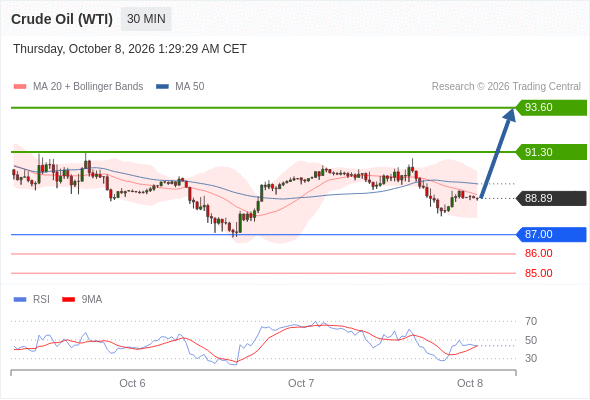Click the RSI blue legend swatch
The height and width of the screenshot is (400, 590).
20,300
